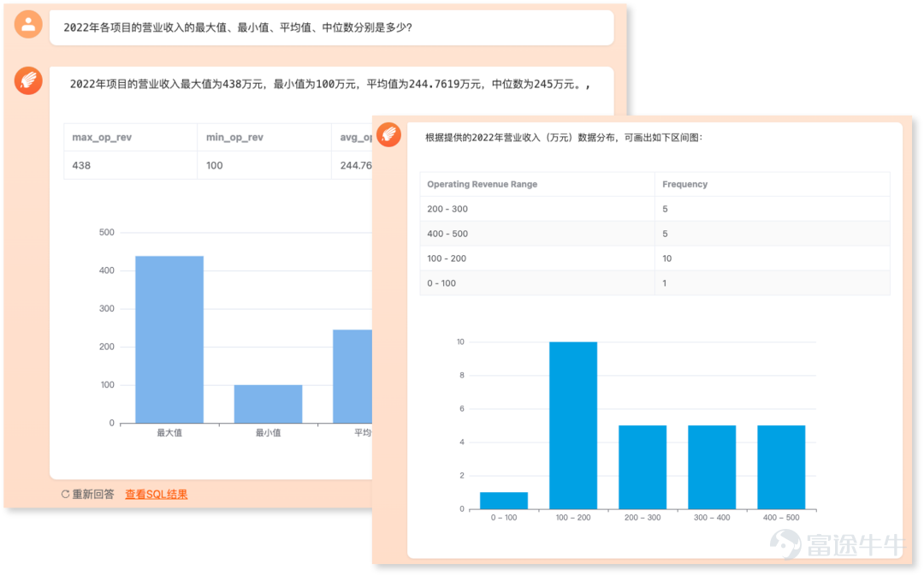Click the refresh icon beside 重新回答

65,494
